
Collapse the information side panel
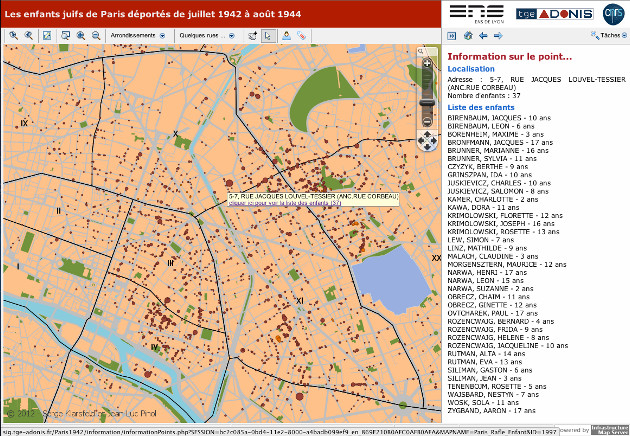[x=451, y=36]
